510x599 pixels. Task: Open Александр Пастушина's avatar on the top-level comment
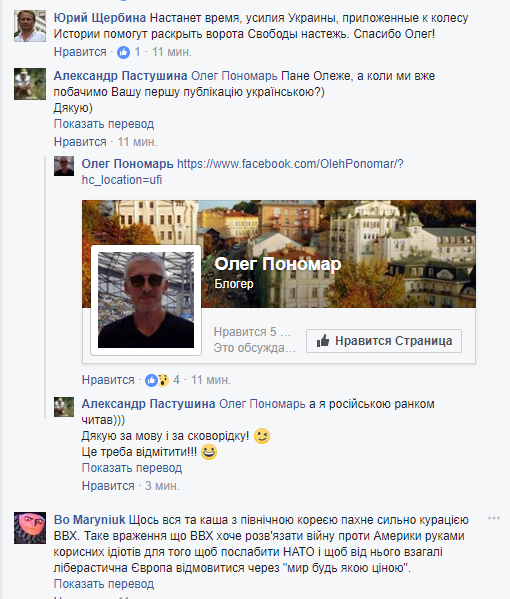click(30, 84)
